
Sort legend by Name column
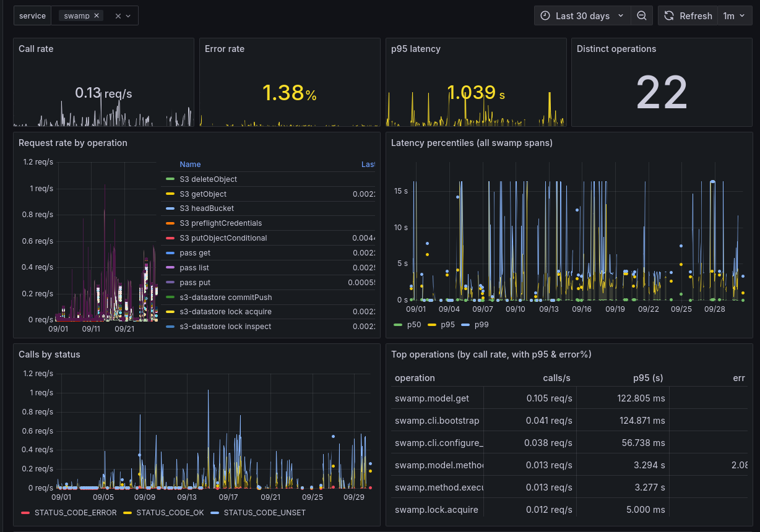click(190, 165)
